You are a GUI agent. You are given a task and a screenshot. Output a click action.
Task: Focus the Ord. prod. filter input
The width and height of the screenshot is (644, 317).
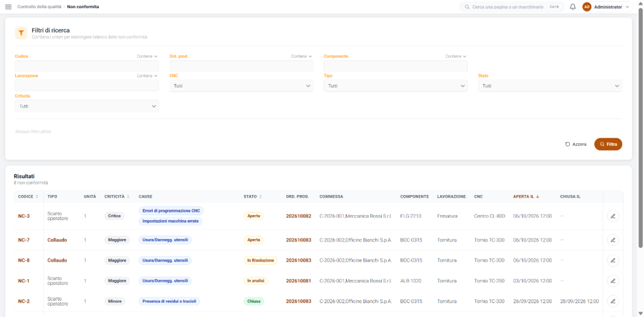(x=241, y=66)
